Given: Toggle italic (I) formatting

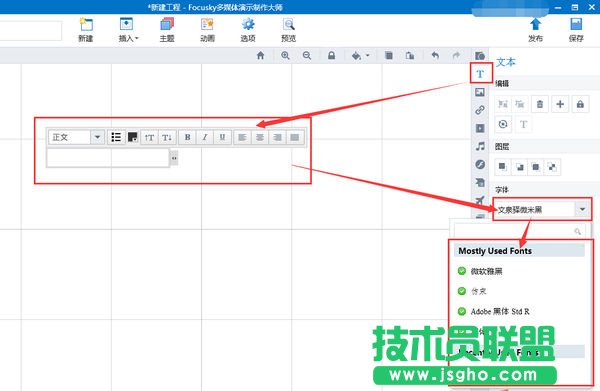Looking at the screenshot, I should coord(205,137).
